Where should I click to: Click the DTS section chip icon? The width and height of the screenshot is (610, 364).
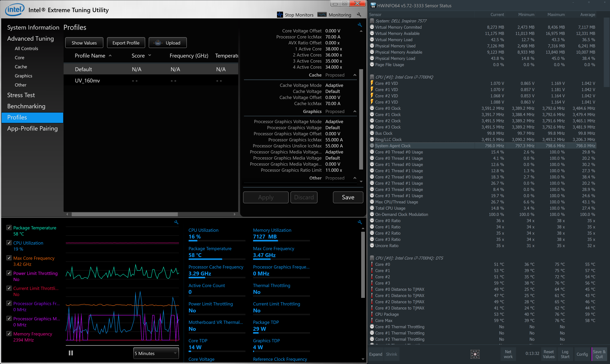click(x=372, y=258)
